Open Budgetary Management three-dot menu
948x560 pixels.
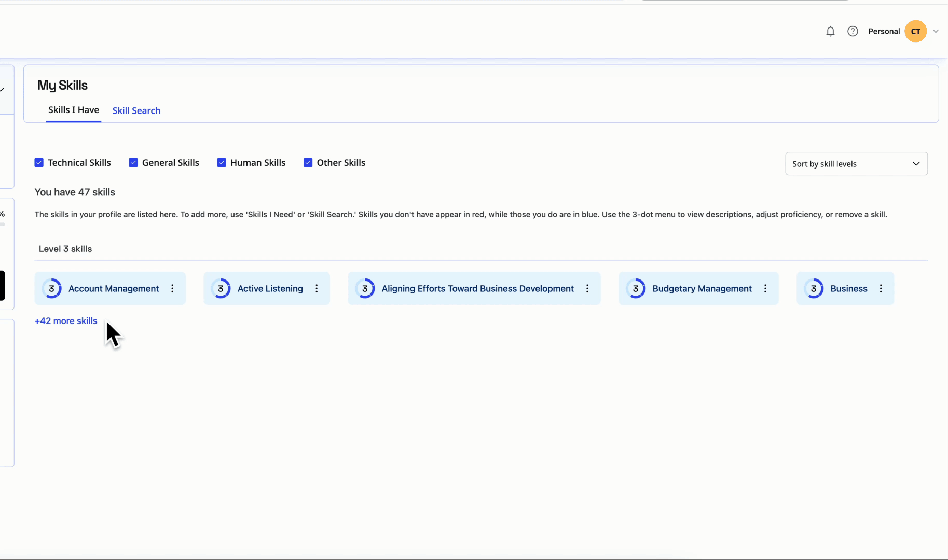click(765, 289)
